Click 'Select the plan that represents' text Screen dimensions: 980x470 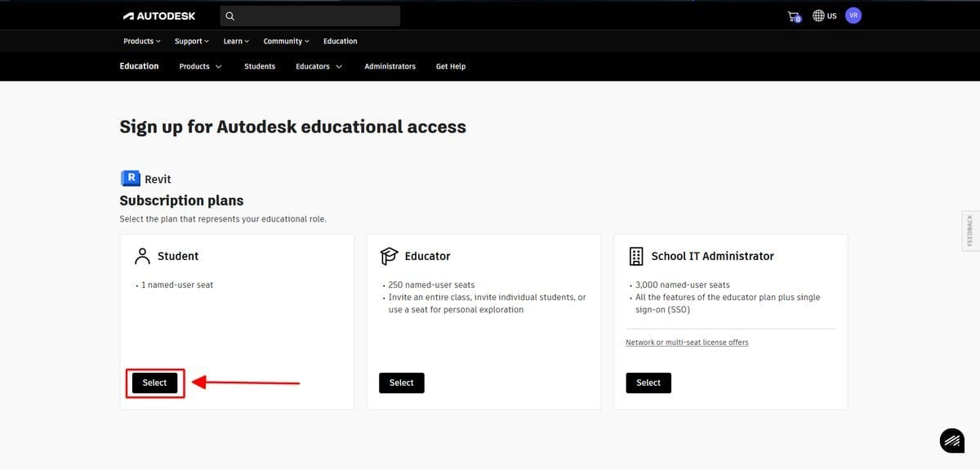(x=223, y=219)
